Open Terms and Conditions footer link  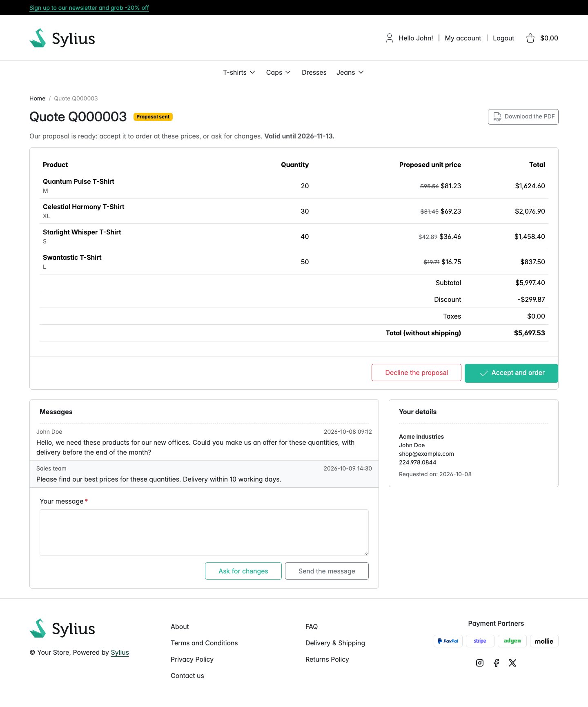[x=204, y=643]
